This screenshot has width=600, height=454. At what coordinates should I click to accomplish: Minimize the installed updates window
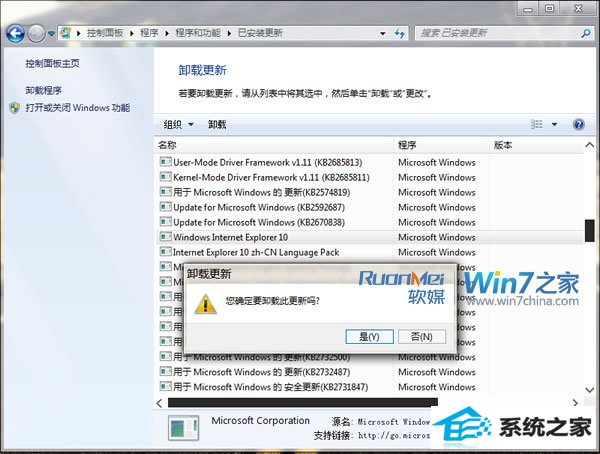(x=528, y=8)
